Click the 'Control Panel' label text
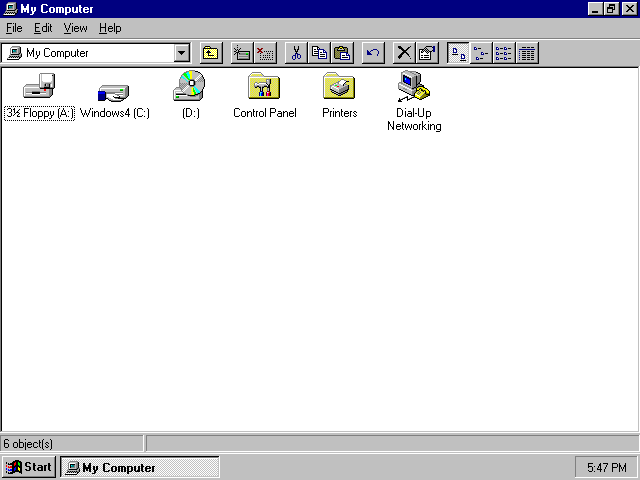 point(264,113)
